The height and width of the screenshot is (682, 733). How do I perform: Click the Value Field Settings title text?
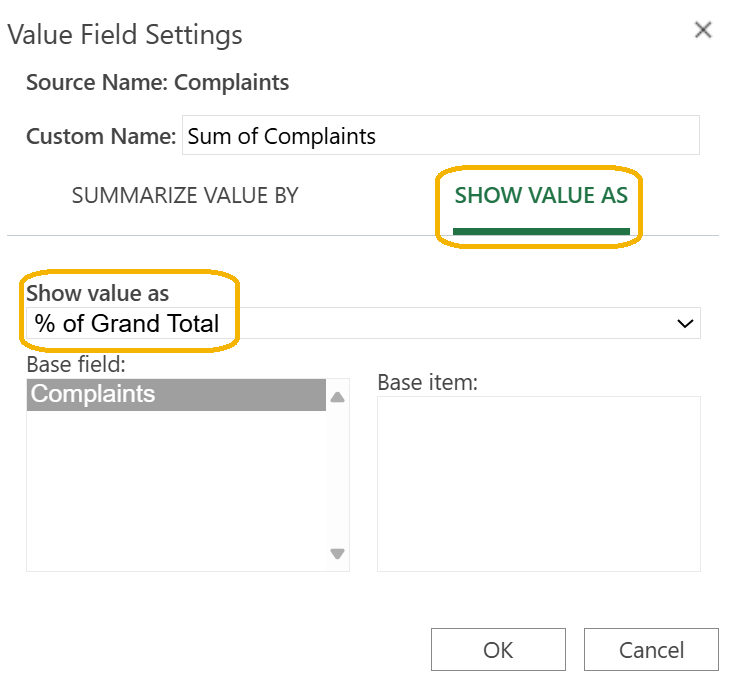[x=125, y=35]
